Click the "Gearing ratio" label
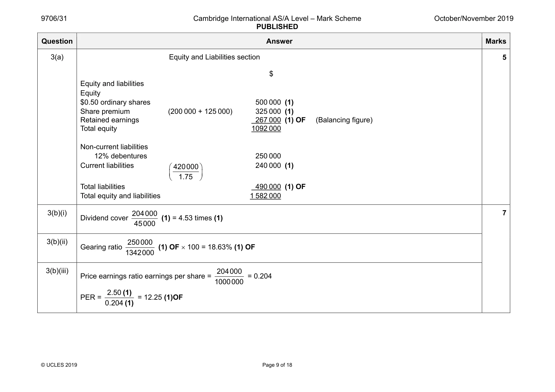The image size is (555, 392). coord(101,247)
